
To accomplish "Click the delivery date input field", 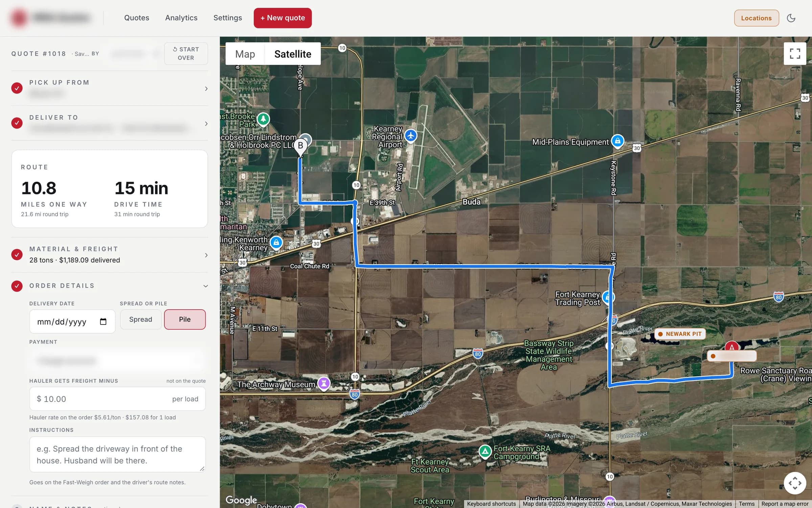I will [72, 321].
